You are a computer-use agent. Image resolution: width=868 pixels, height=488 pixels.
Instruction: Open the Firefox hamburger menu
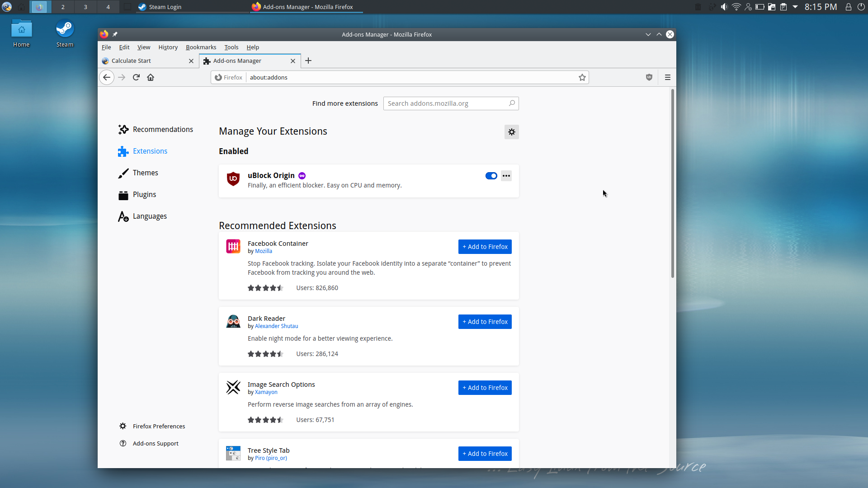click(x=668, y=77)
